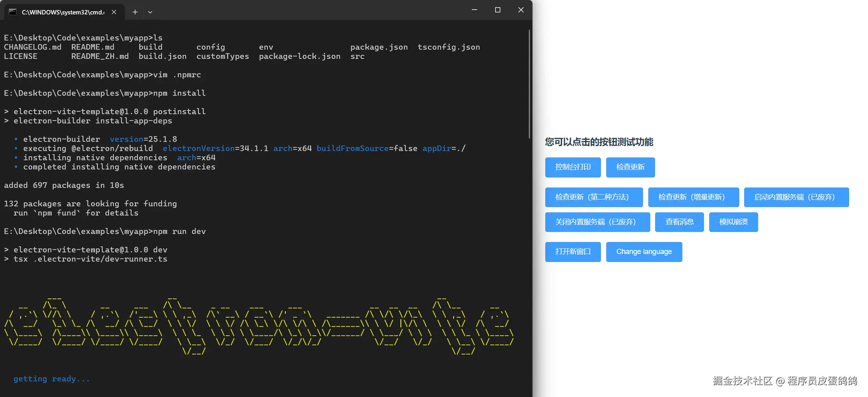Click 'npm run dev' command in terminal
This screenshot has height=397, width=868.
pos(180,231)
